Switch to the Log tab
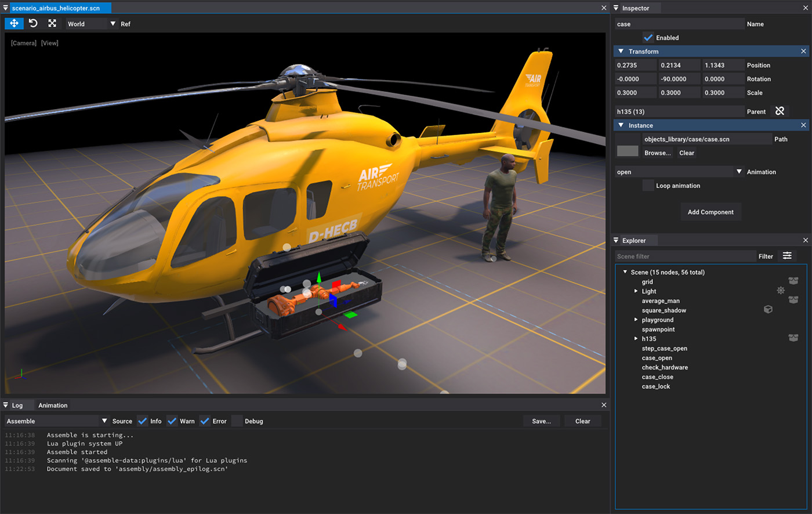 tap(17, 406)
